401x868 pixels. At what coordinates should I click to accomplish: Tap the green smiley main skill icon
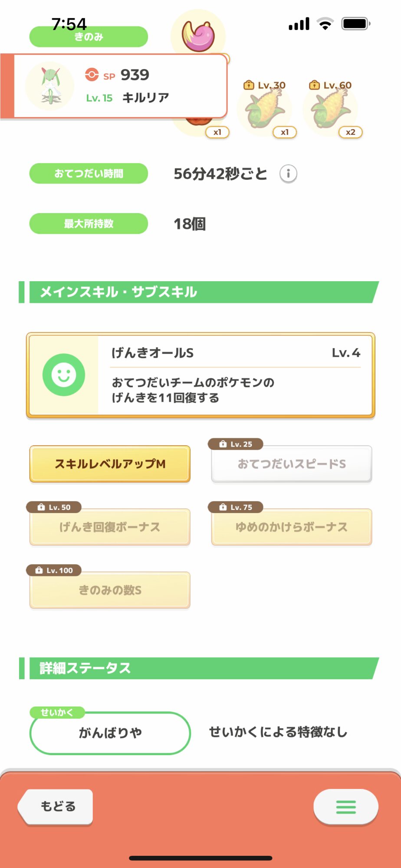[x=64, y=375]
